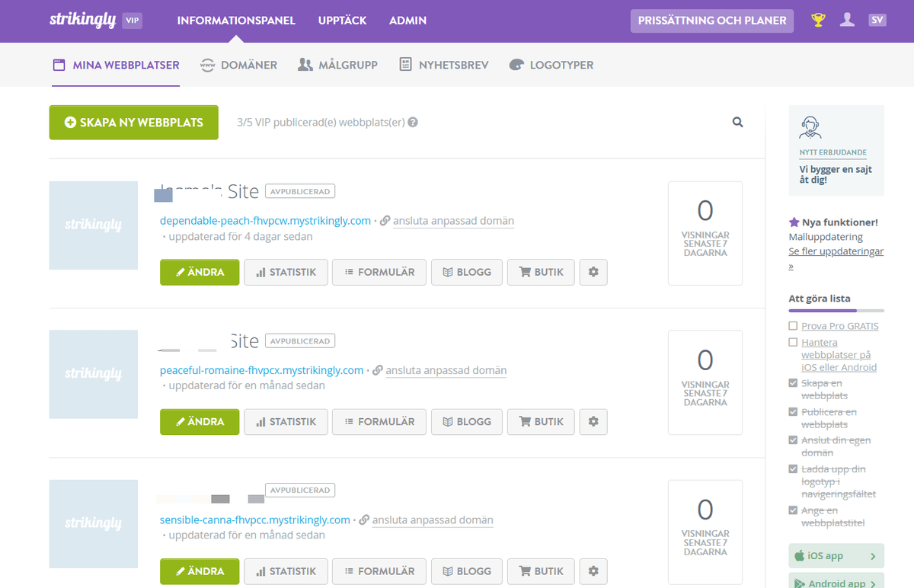Connect custom domain for sensible-canna site
Viewport: 914px width, 588px height.
pyautogui.click(x=433, y=519)
